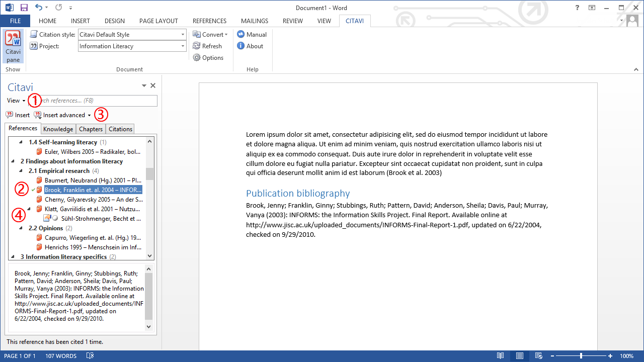Open the Citavi pane options arrow
Image resolution: width=644 pixels, height=362 pixels.
tap(144, 85)
